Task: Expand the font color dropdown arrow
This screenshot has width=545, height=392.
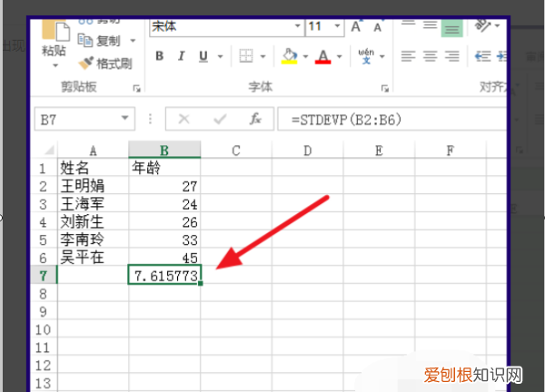Action: coord(340,56)
